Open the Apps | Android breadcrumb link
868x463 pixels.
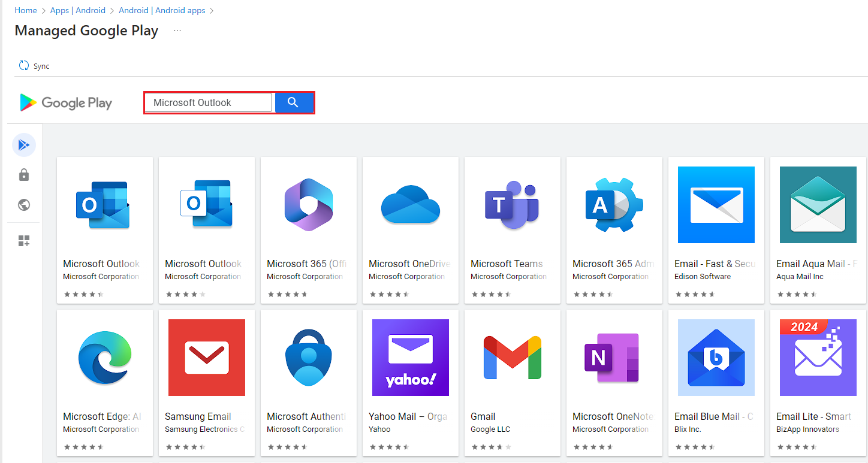(77, 10)
